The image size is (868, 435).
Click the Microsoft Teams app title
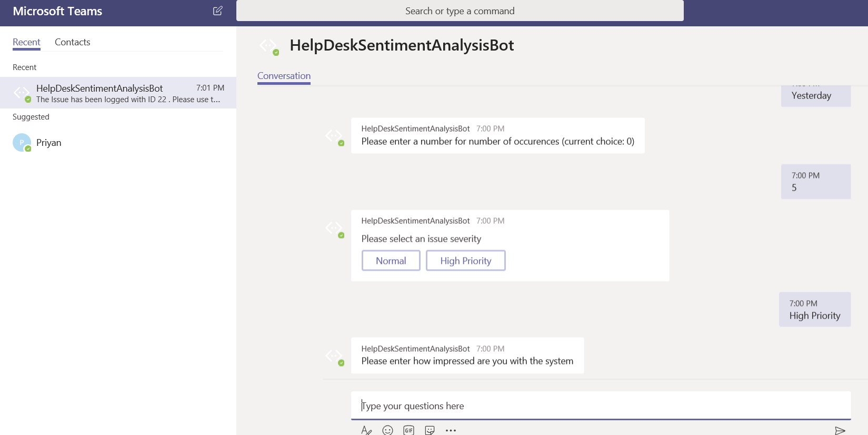coord(57,11)
